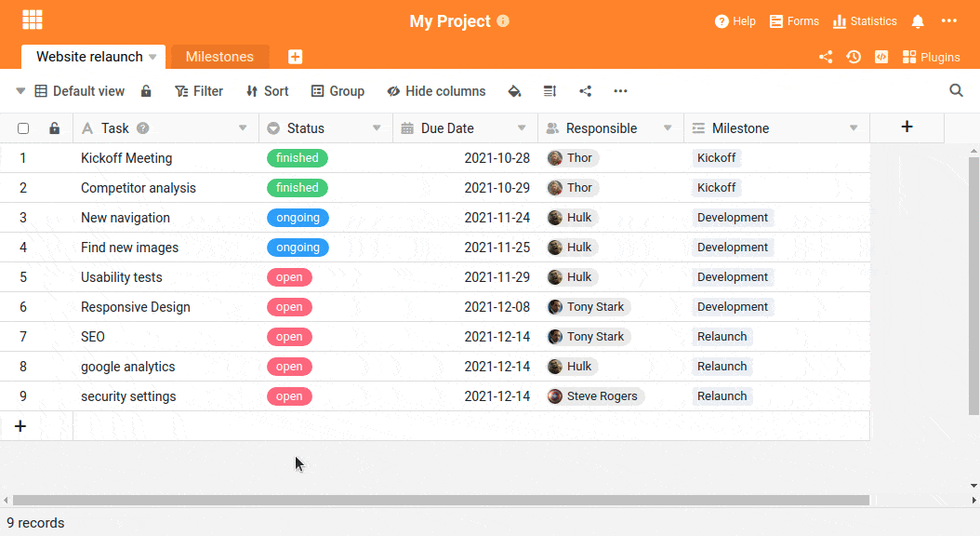Click the search magnifier icon
The width and height of the screenshot is (980, 536).
[956, 90]
